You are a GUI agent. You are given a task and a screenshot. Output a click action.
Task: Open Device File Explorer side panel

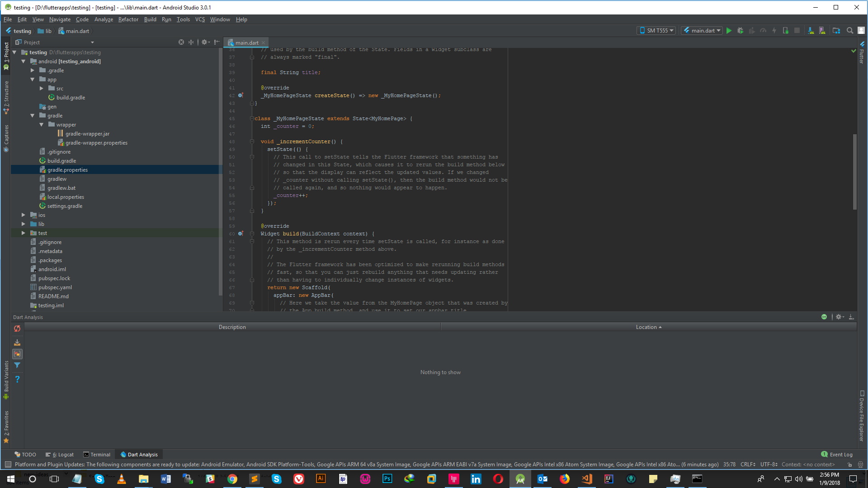tap(862, 416)
